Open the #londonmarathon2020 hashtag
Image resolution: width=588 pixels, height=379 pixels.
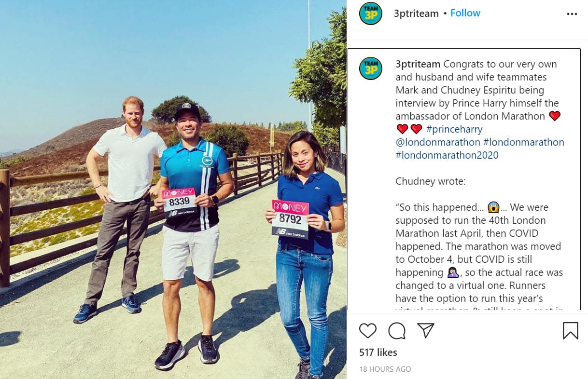pos(447,155)
